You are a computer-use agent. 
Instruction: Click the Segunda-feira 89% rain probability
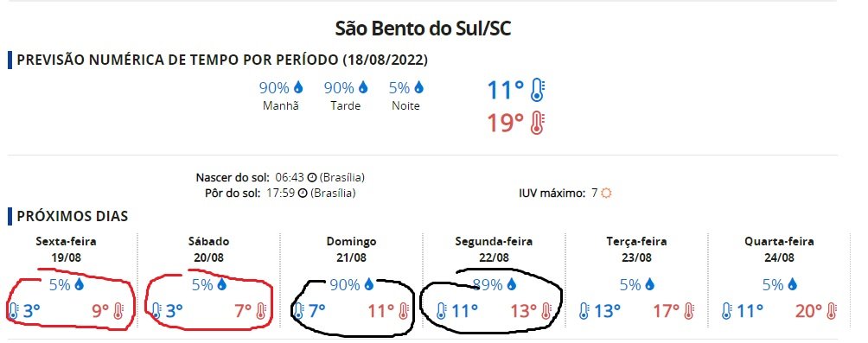coord(488,284)
